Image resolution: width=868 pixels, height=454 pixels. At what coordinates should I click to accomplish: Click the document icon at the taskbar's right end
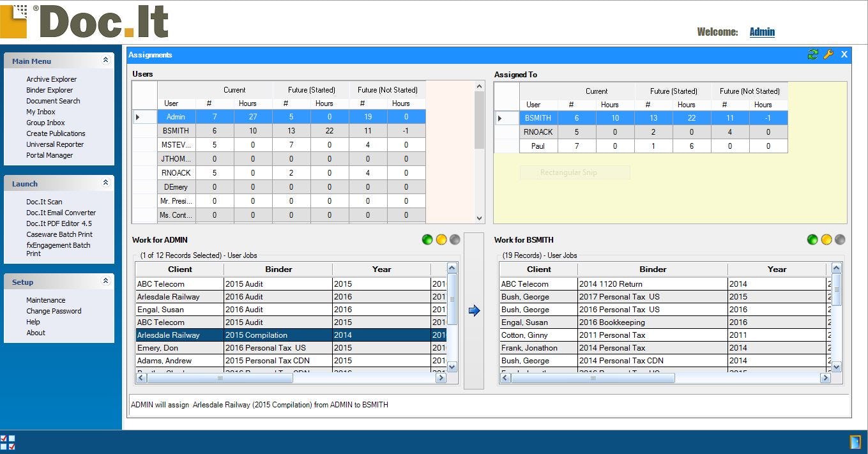coord(854,442)
